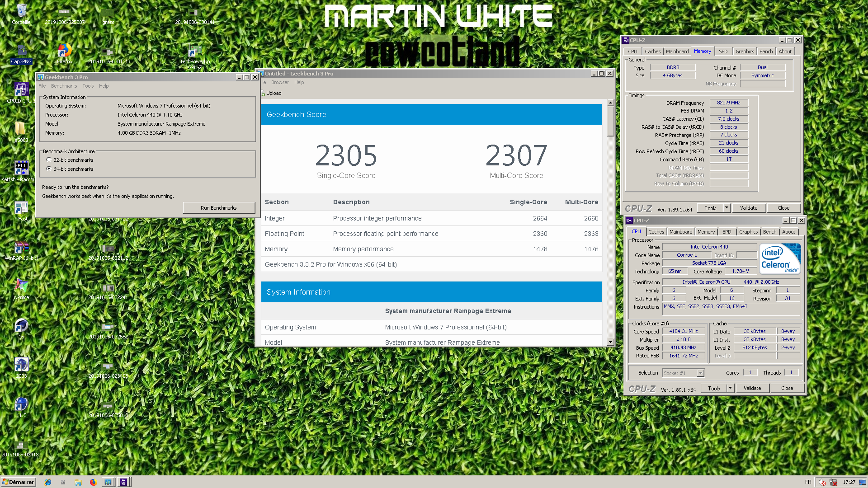Switch to Bench tab in lower CPU-Z

(769, 232)
